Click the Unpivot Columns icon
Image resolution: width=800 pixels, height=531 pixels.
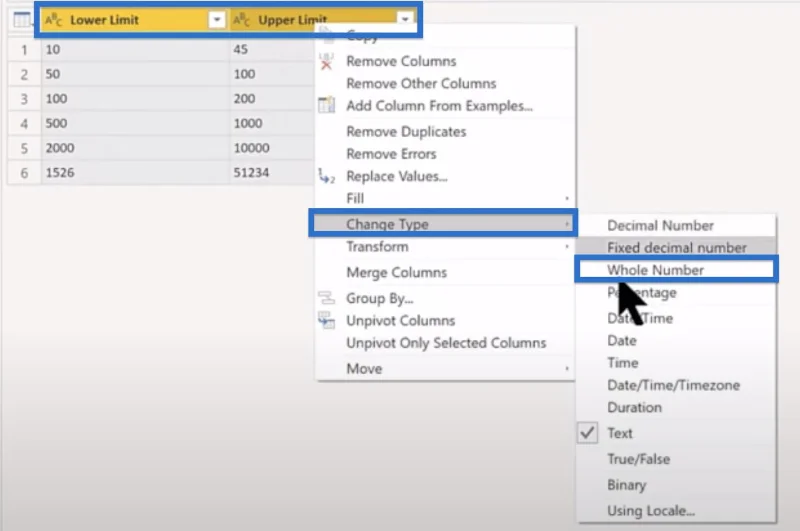(327, 320)
